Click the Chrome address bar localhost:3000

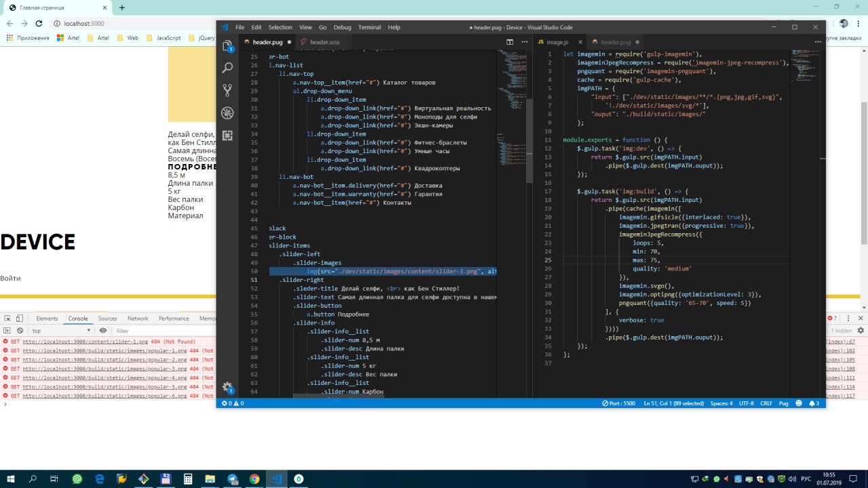pos(85,23)
